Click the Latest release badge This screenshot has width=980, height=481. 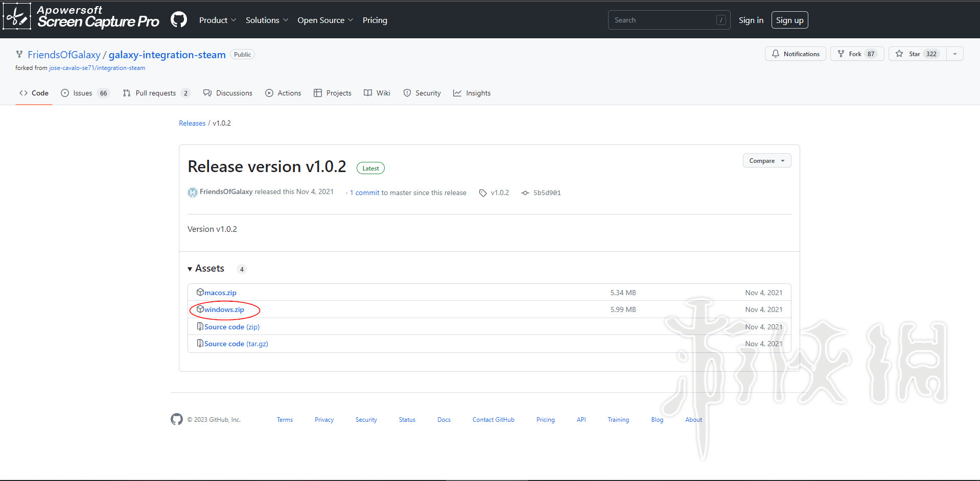[x=370, y=168]
